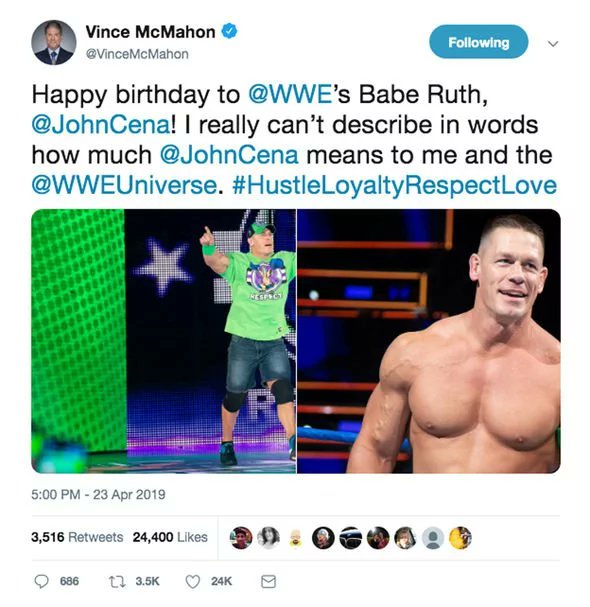Click the 5:00 PM - 23 Apr 2019 timestamp
This screenshot has height=607, width=590.
(x=98, y=495)
